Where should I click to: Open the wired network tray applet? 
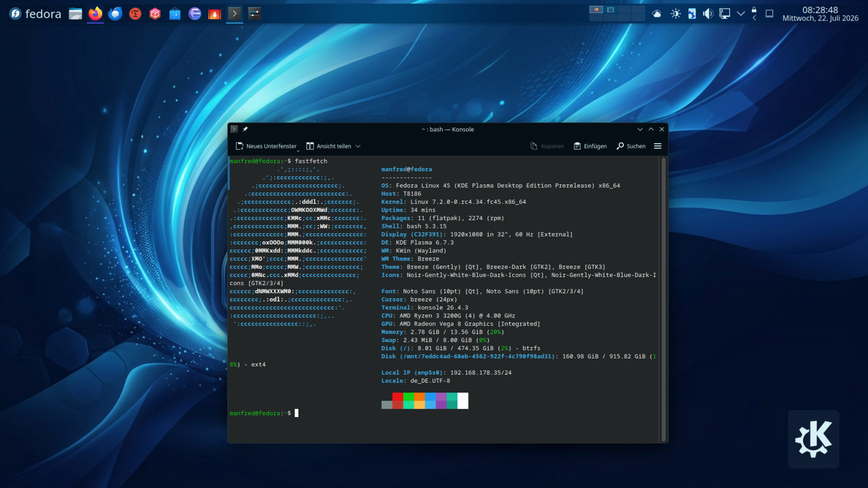pyautogui.click(x=724, y=14)
